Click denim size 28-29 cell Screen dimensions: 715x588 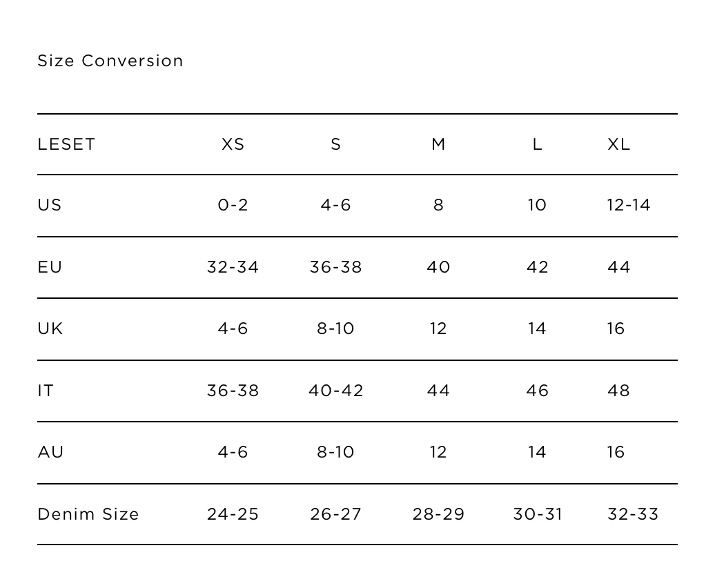coord(438,514)
